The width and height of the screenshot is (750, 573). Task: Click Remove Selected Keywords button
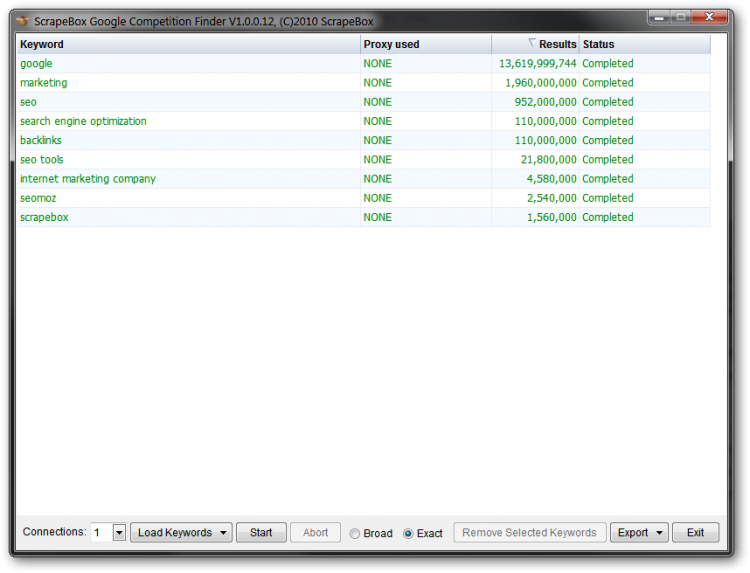click(529, 532)
